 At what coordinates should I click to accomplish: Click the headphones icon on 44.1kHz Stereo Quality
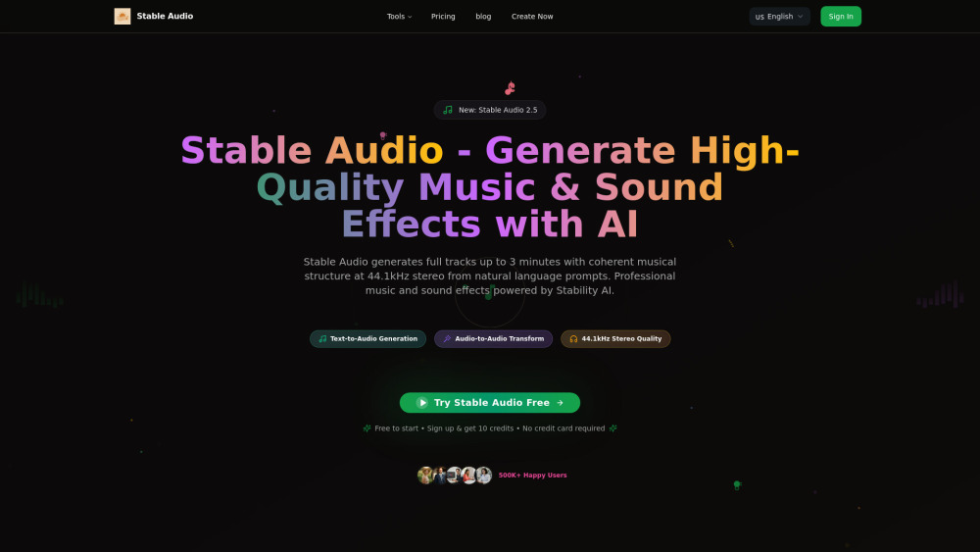click(x=573, y=339)
